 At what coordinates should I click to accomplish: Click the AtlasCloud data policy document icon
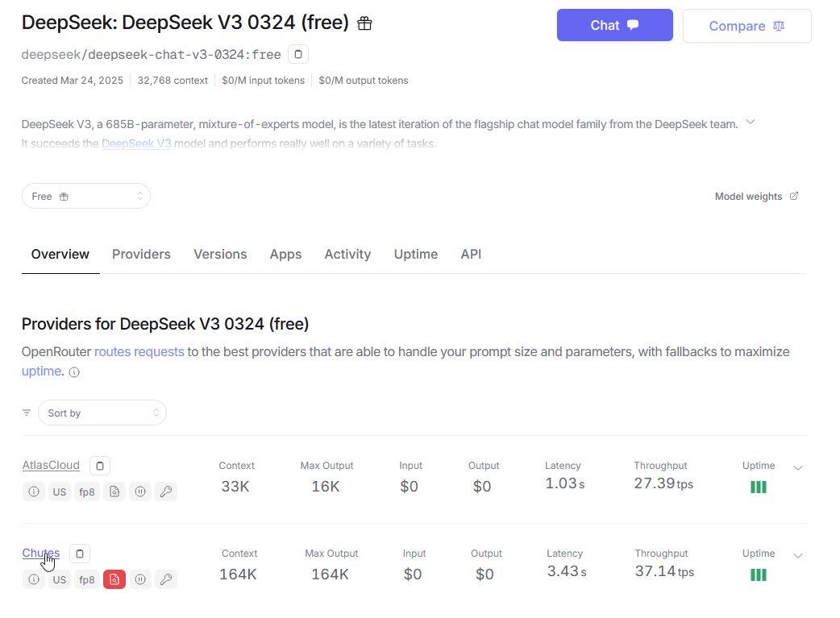coord(114,491)
